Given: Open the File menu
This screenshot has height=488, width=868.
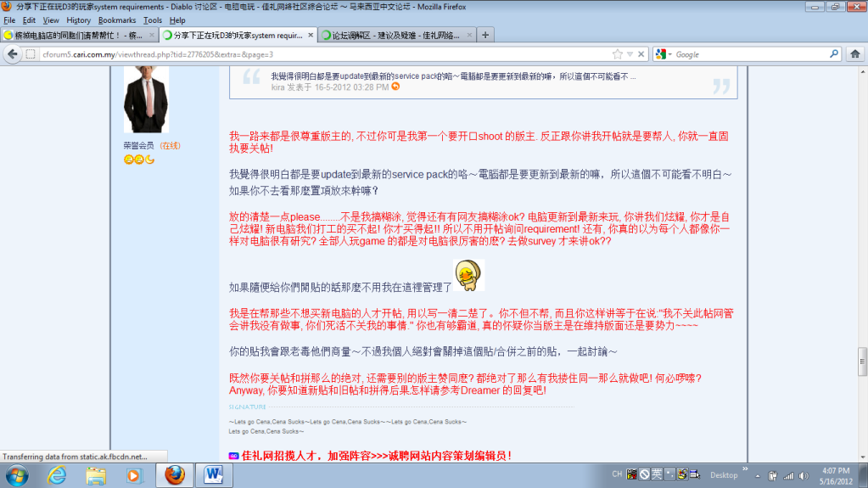Looking at the screenshot, I should [9, 20].
